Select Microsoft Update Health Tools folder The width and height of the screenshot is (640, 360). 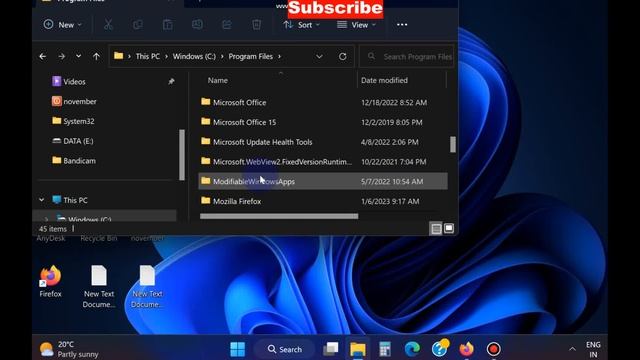click(322, 142)
